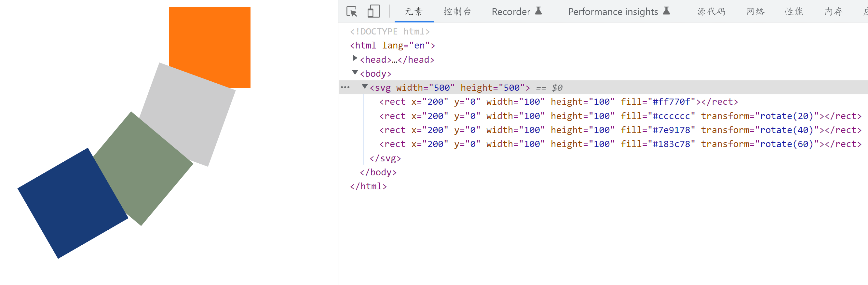This screenshot has height=285, width=868.
Task: Collapse the svg element node
Action: 365,87
